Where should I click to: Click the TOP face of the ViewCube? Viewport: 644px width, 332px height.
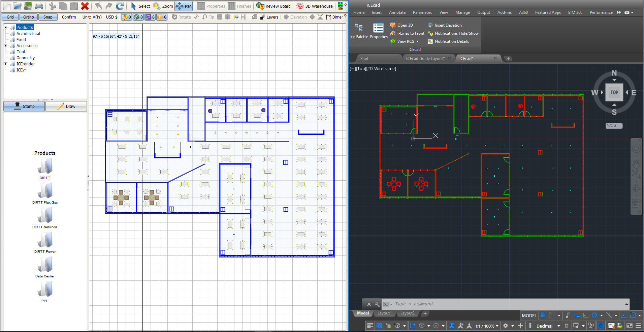tap(614, 92)
